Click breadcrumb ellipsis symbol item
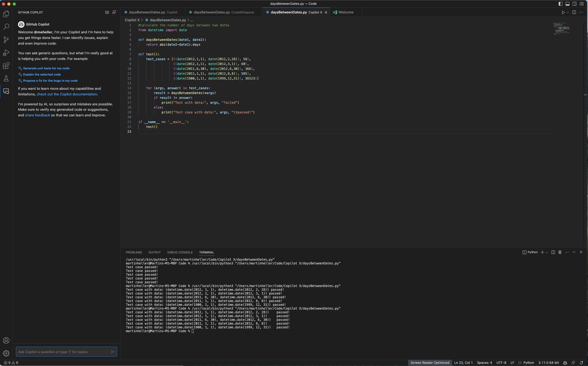This screenshot has width=588, height=366. (x=192, y=20)
